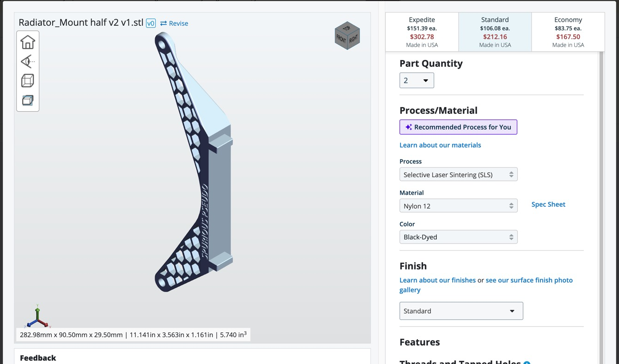Click the shaded solid box view icon
619x364 pixels.
[28, 100]
